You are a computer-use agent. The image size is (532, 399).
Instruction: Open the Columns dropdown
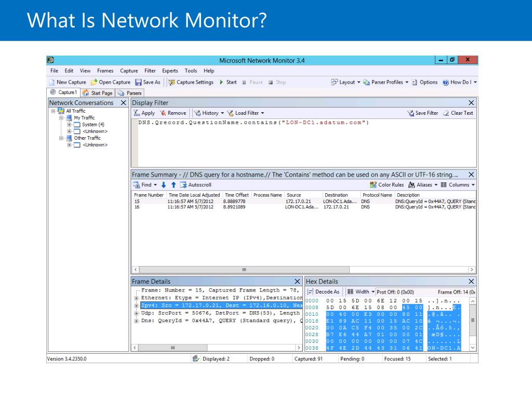coord(458,184)
